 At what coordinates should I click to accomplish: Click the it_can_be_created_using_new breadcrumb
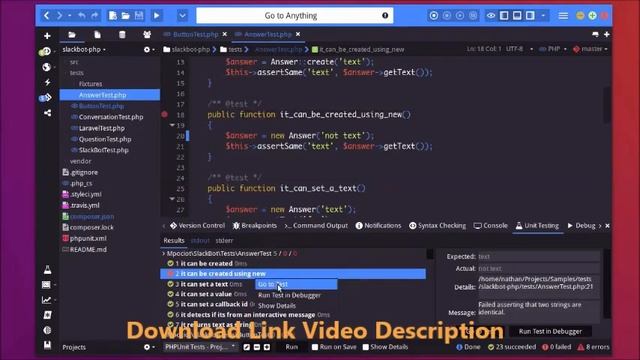[x=358, y=49]
